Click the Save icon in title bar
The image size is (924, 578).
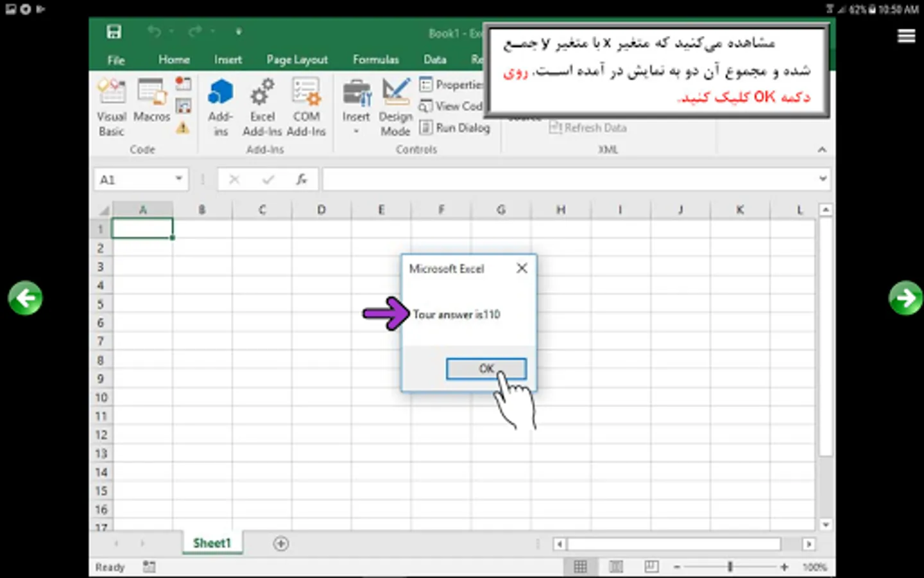[x=114, y=31]
